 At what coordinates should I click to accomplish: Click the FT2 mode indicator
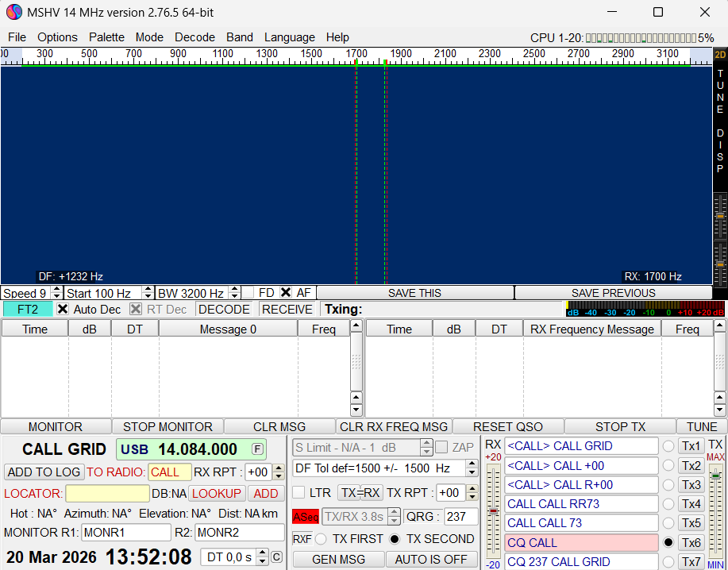[x=28, y=310]
